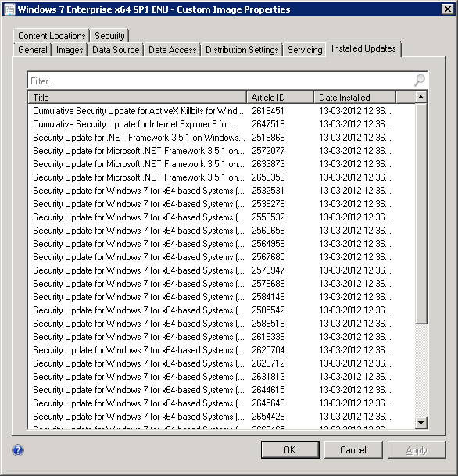Sort by the Date Installed column header

[355, 98]
